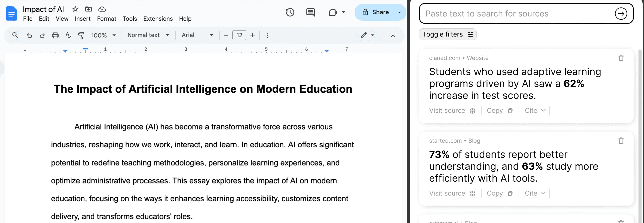Copy the claned.com source text
644x223 pixels.
pyautogui.click(x=499, y=110)
